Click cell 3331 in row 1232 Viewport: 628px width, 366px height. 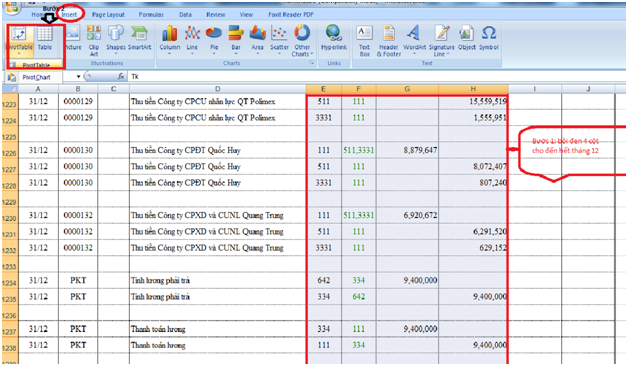(x=323, y=248)
